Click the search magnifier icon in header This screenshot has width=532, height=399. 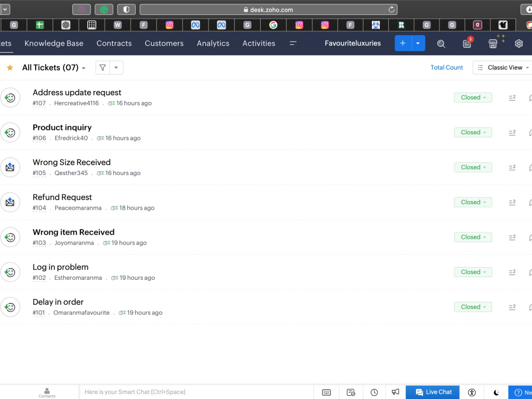(440, 44)
